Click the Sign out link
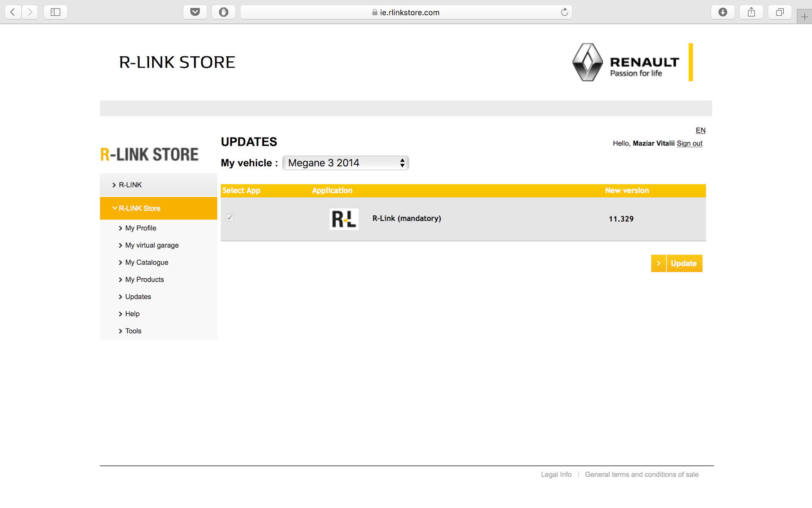 tap(689, 144)
